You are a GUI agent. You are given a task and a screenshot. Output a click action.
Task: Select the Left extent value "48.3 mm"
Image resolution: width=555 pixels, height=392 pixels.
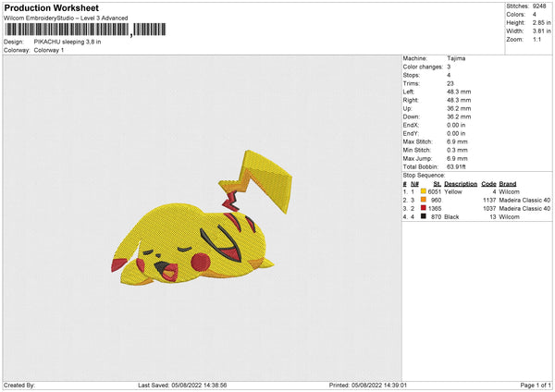tap(459, 92)
